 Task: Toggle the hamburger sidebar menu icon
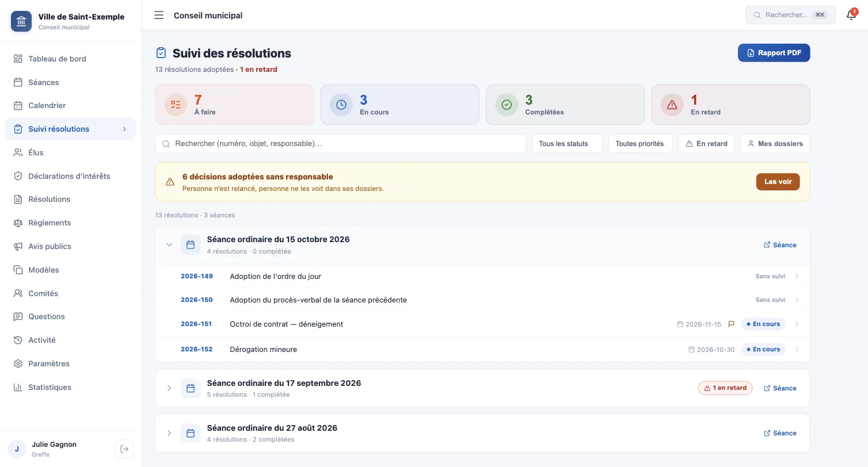(159, 16)
